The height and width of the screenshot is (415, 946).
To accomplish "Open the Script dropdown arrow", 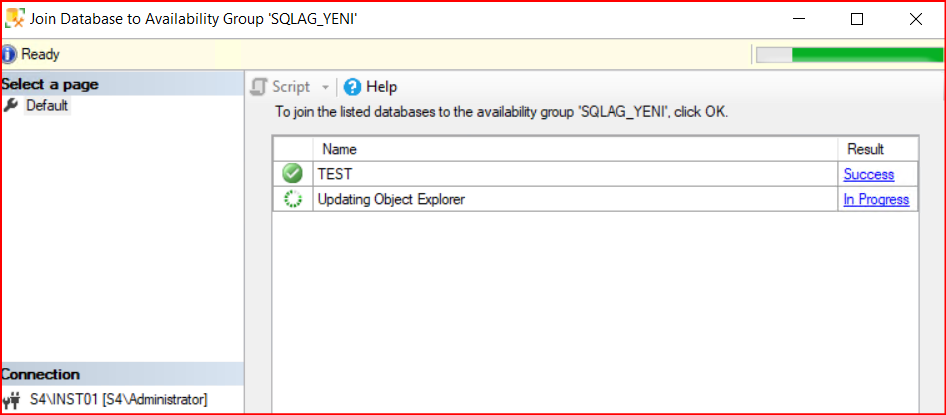I will click(x=325, y=87).
